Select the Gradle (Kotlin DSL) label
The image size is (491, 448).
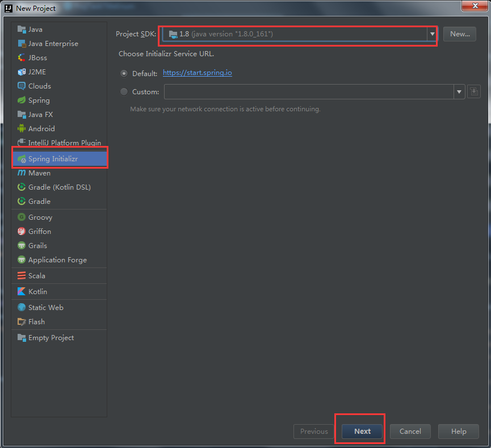[x=60, y=187]
